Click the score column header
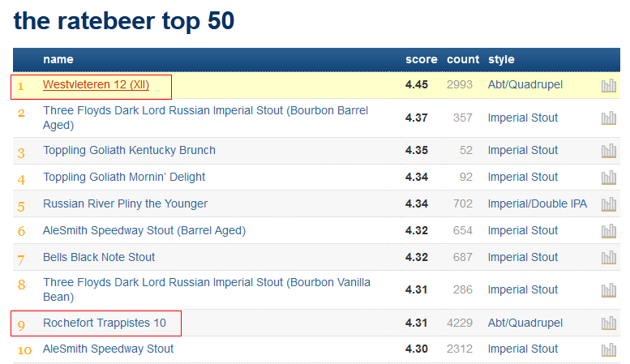The image size is (630, 364). coord(421,59)
